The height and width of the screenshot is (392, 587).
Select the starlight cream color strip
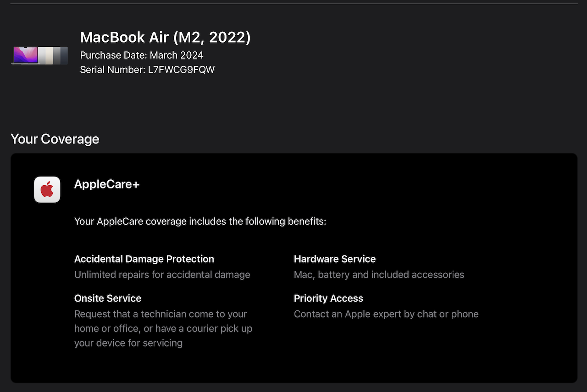(49, 55)
